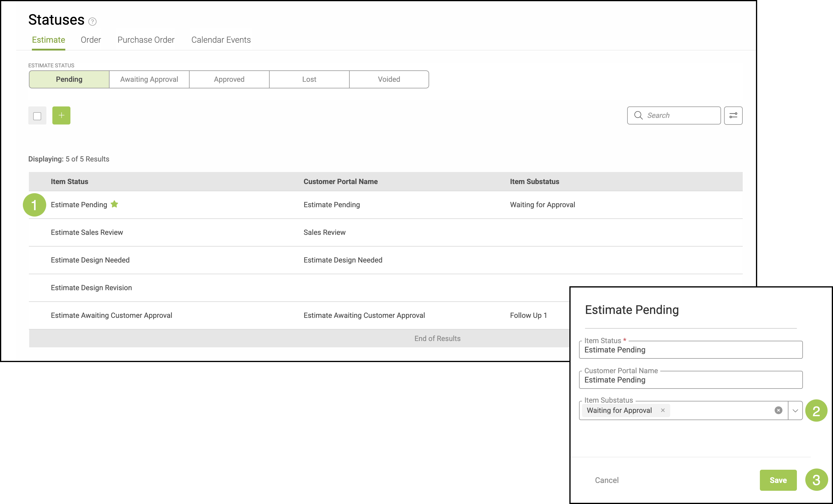Click Cancel in the Estimate Pending dialog

(x=606, y=480)
